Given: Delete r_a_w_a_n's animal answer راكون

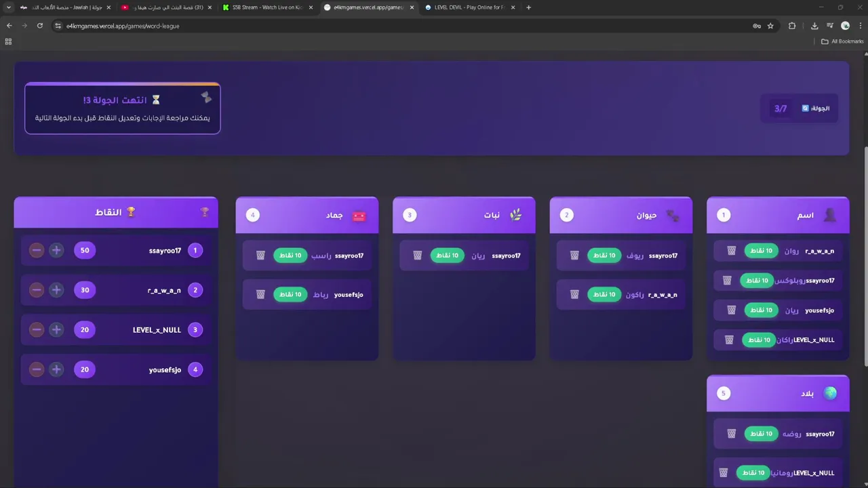Looking at the screenshot, I should click(x=574, y=295).
